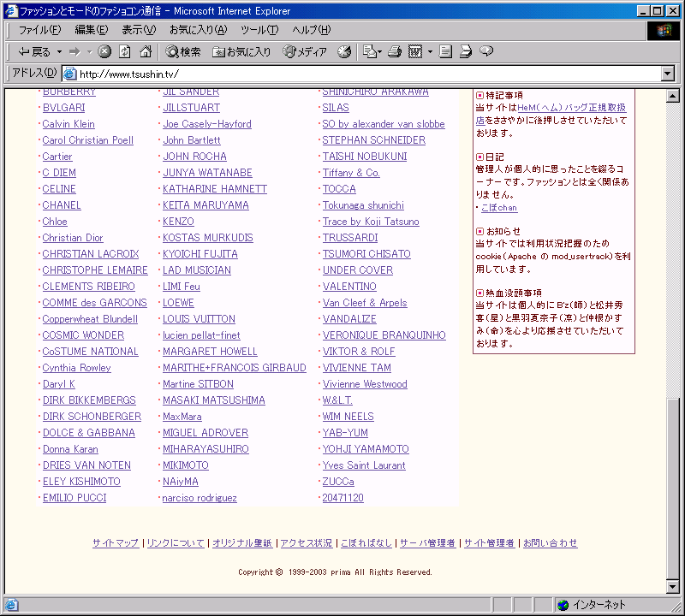Open the View (表示) menu
This screenshot has width=685, height=616.
coord(139,30)
